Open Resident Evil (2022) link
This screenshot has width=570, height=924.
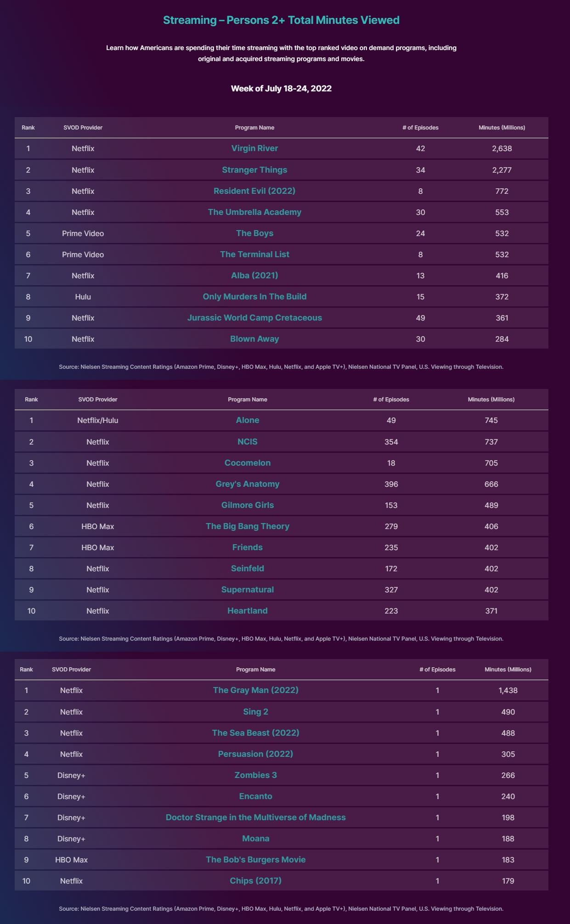(x=254, y=191)
